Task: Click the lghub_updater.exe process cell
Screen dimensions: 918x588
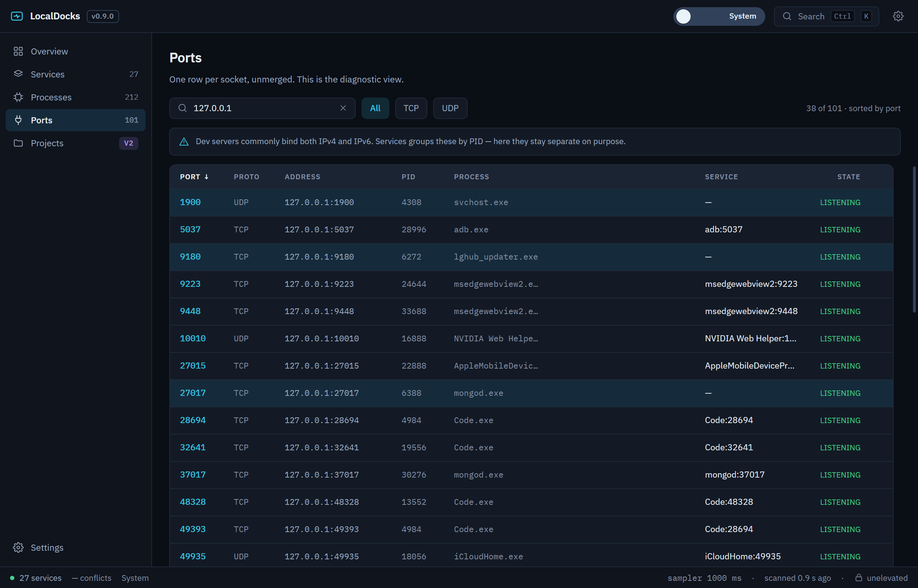Action: 495,257
